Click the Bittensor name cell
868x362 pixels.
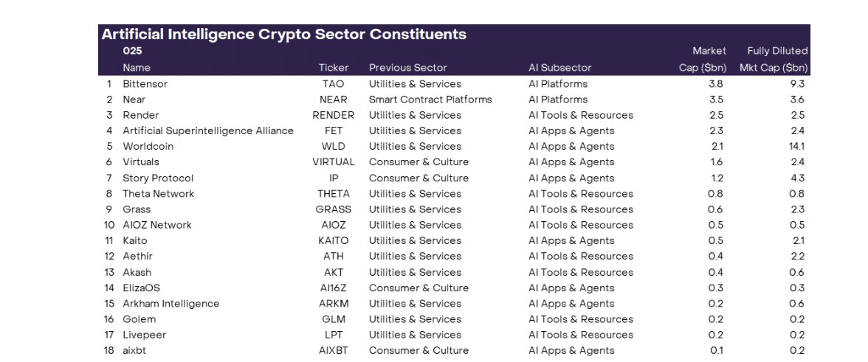[145, 84]
